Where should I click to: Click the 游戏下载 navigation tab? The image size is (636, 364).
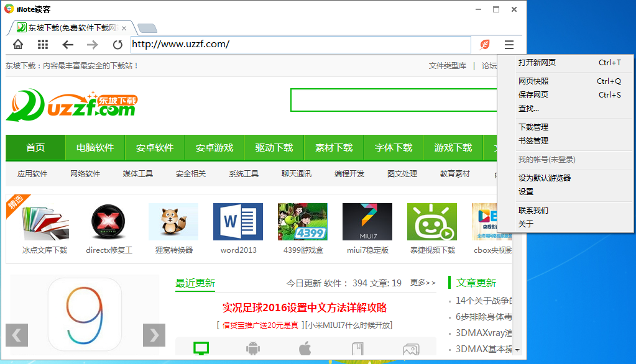(x=453, y=148)
